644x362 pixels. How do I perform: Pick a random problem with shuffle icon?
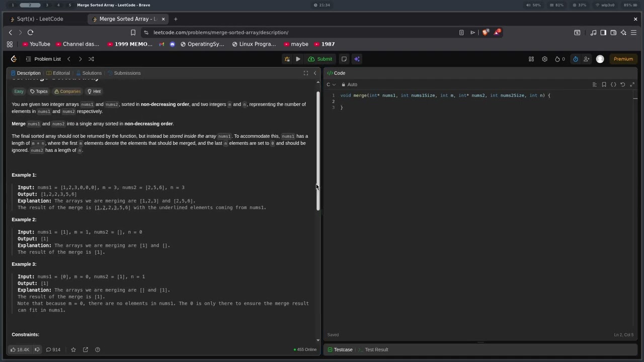(91, 59)
